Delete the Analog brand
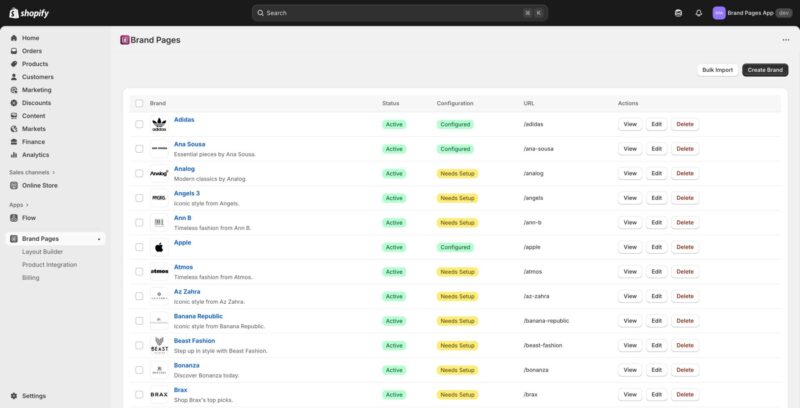 [685, 173]
